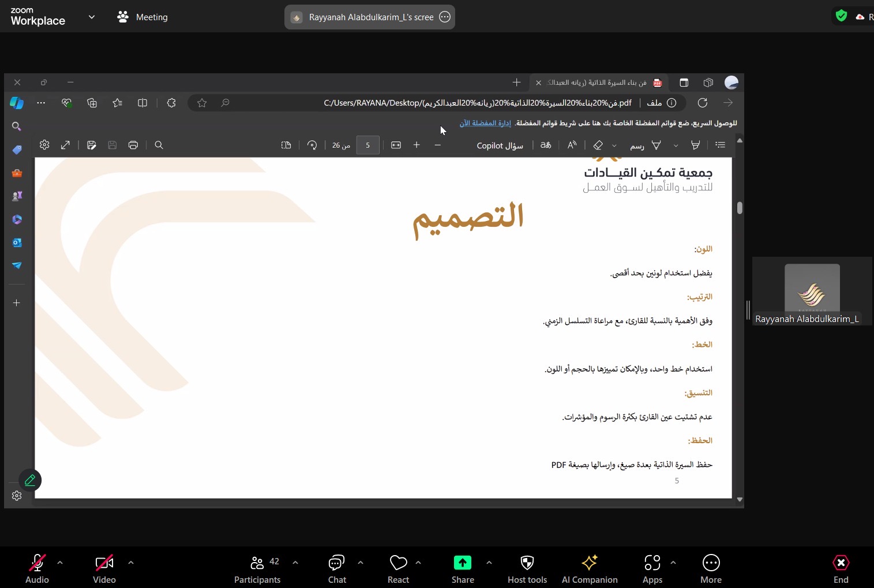This screenshot has height=588, width=874.
Task: Click the green Share screen button
Action: point(463,568)
